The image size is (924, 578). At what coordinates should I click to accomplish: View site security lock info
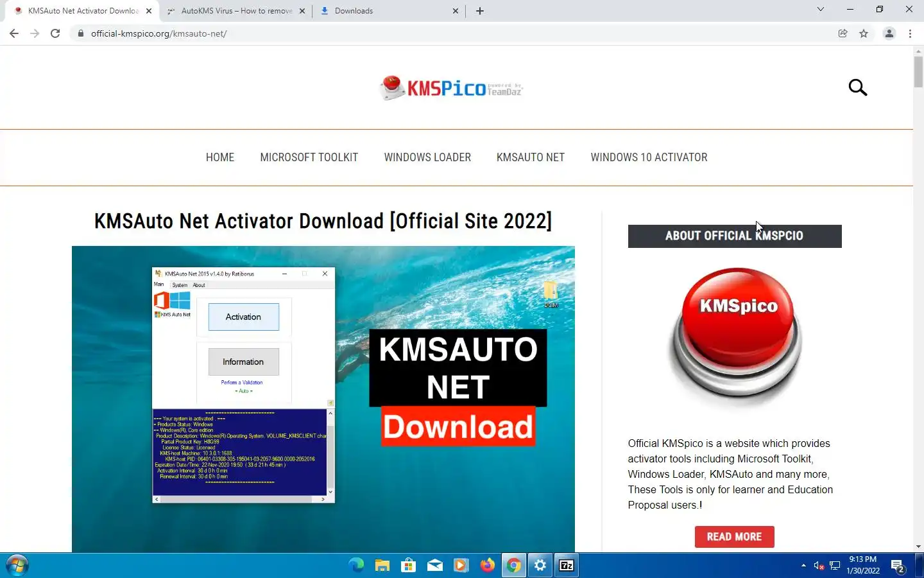pyautogui.click(x=80, y=33)
